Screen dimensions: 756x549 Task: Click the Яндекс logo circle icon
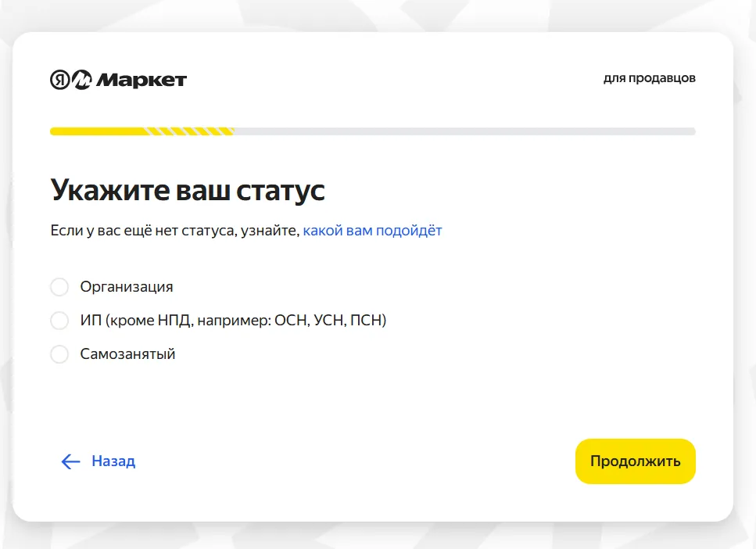coord(59,79)
